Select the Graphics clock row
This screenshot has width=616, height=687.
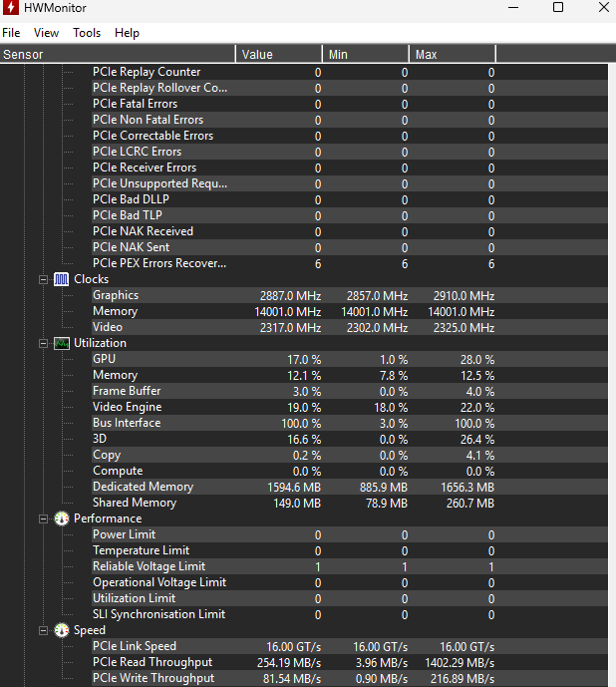pyautogui.click(x=350, y=295)
